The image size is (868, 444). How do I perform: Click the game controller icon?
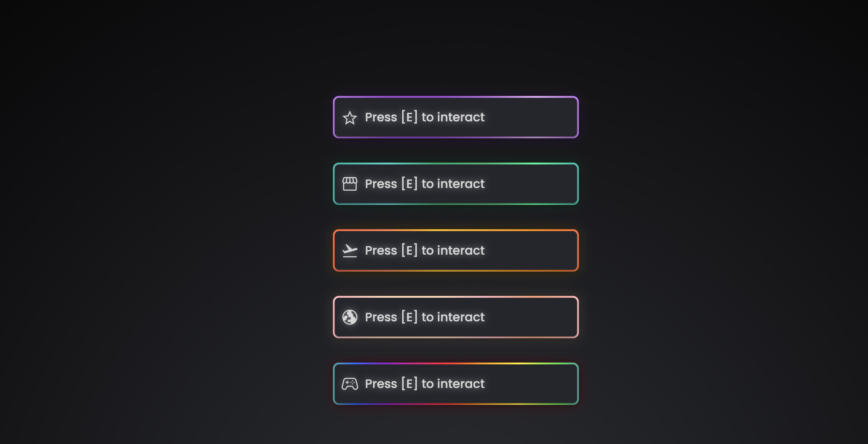pos(350,384)
